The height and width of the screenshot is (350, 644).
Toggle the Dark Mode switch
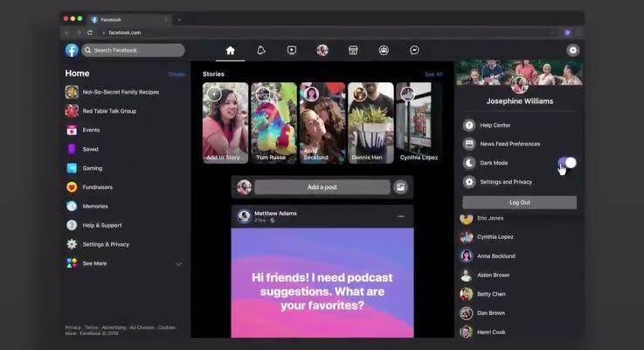click(567, 163)
